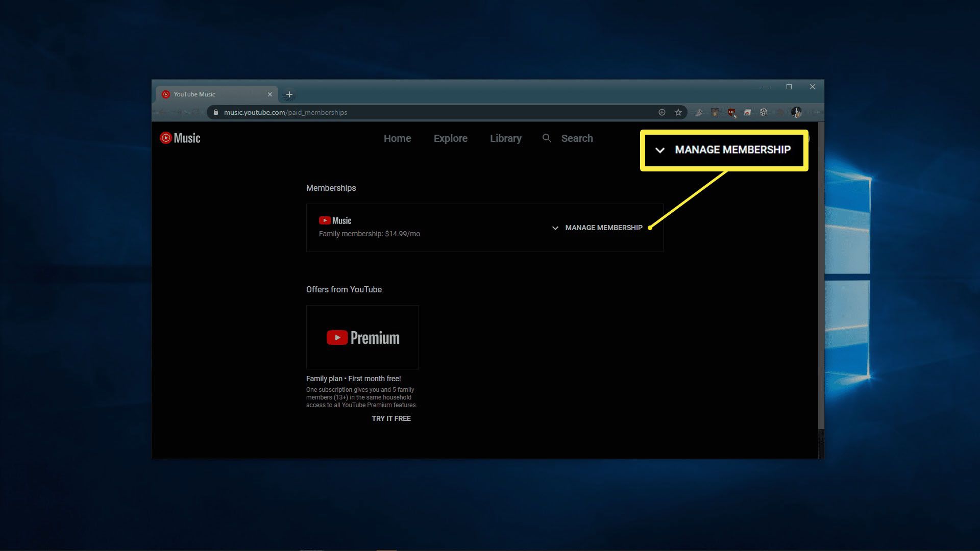Click Family plan • First month free! heading
This screenshot has height=551, width=980.
click(x=353, y=379)
